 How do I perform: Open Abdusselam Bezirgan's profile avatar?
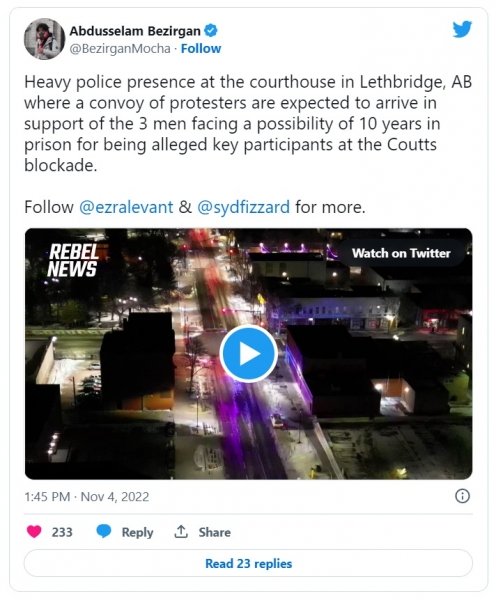44,39
